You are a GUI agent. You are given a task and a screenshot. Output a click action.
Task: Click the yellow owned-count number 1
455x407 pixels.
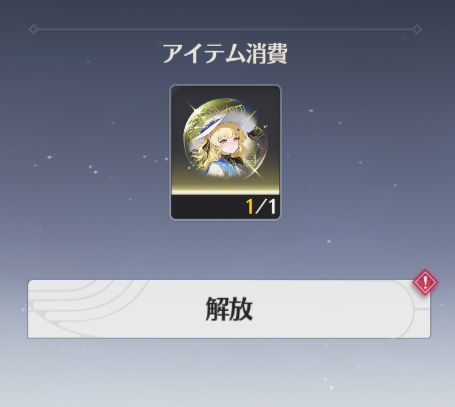point(249,207)
